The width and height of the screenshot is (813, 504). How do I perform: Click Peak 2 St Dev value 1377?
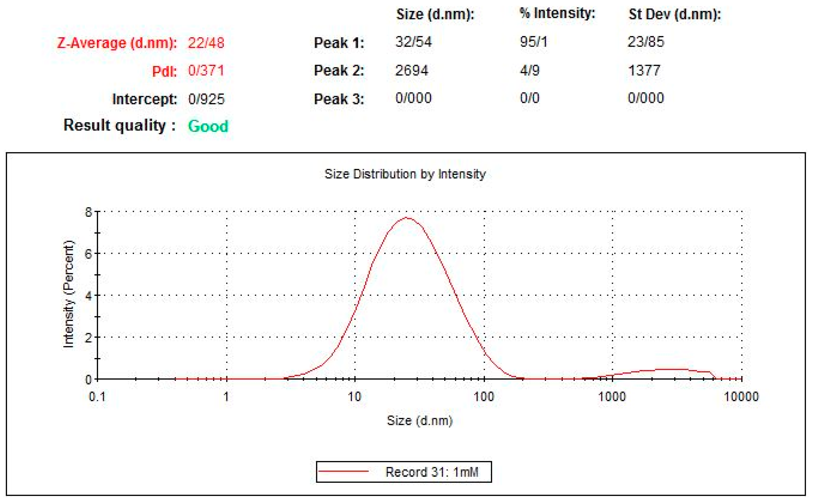coord(644,71)
